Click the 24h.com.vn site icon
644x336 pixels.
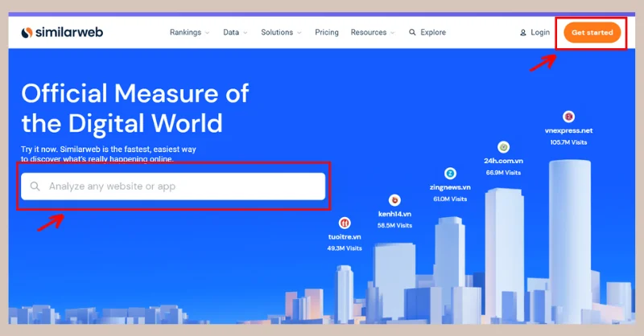[x=504, y=147]
